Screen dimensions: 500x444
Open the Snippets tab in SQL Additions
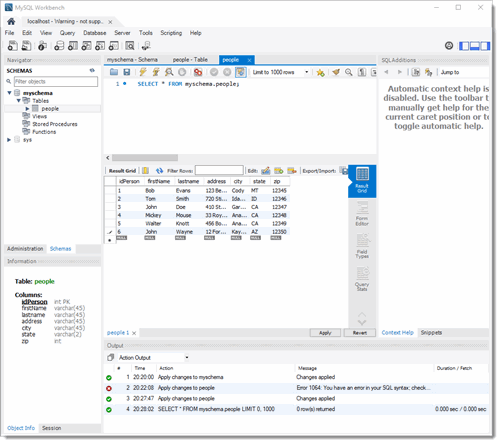(x=431, y=333)
